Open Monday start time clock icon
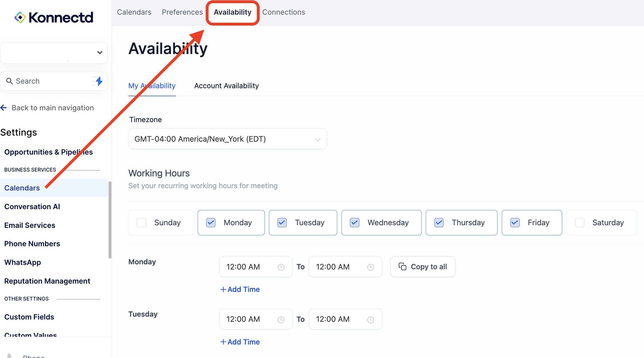 [281, 267]
